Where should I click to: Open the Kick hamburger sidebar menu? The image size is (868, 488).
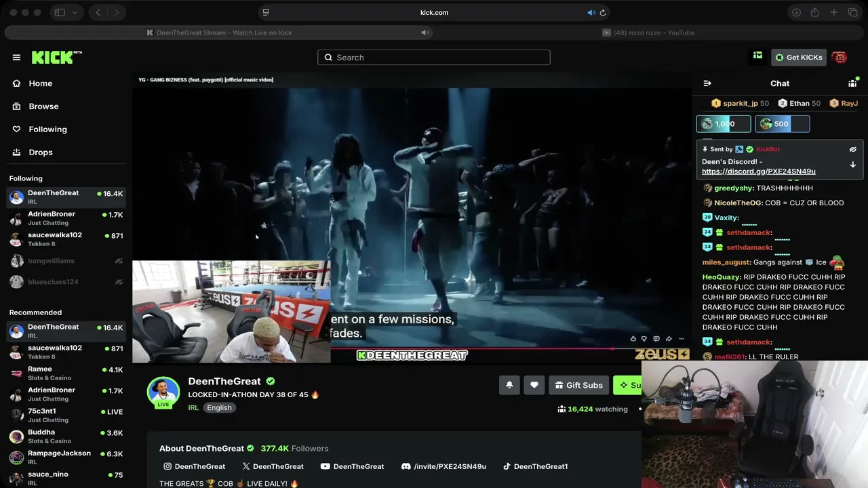pyautogui.click(x=16, y=58)
